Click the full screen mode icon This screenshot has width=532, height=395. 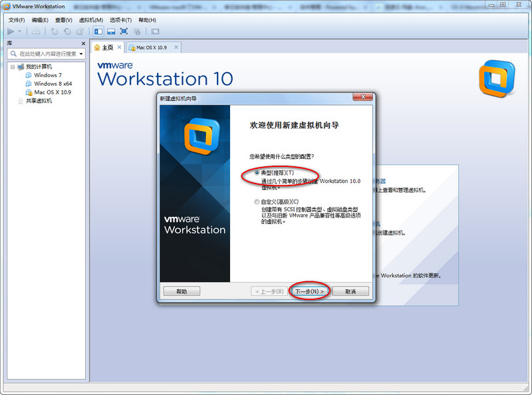124,31
